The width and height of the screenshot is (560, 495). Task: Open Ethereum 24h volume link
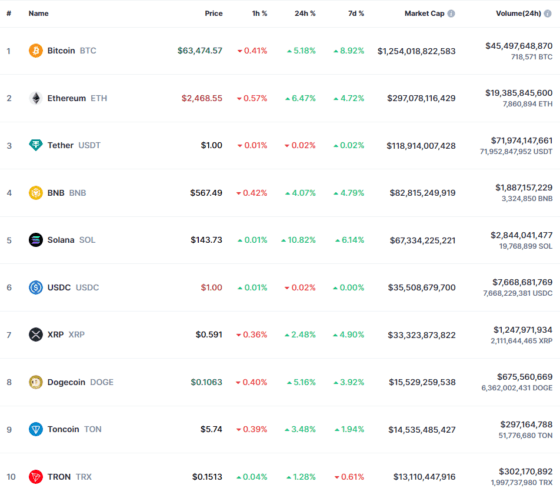(519, 93)
